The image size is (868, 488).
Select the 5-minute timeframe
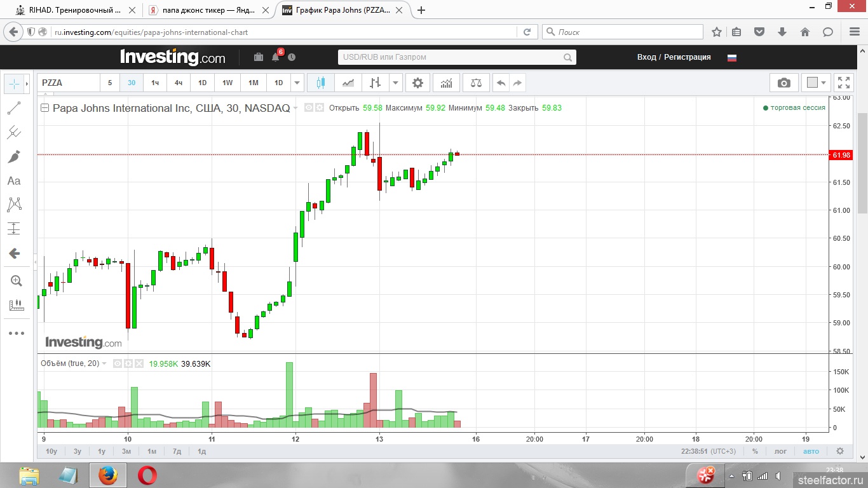[x=109, y=83]
